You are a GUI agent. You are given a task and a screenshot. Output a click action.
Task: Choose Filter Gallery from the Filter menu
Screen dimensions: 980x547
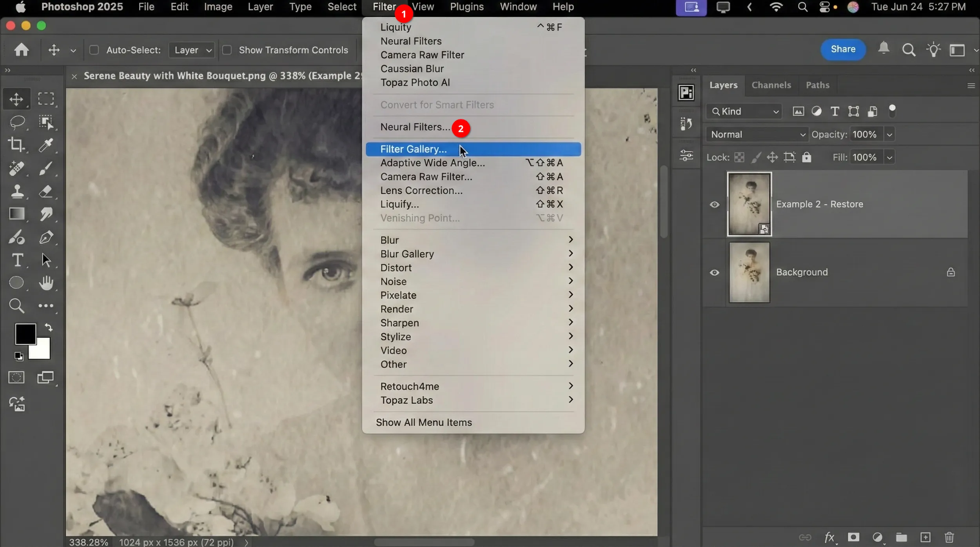click(414, 149)
